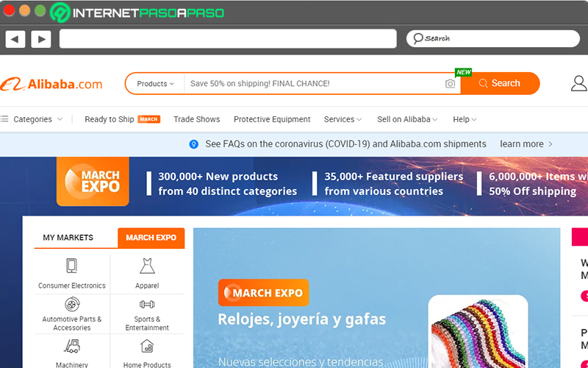Select Apparel dress icon
The height and width of the screenshot is (368, 588).
147,266
